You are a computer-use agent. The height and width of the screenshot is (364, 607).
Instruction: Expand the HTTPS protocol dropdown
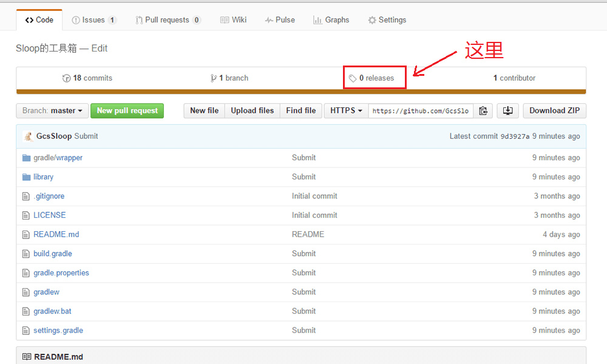click(x=346, y=110)
